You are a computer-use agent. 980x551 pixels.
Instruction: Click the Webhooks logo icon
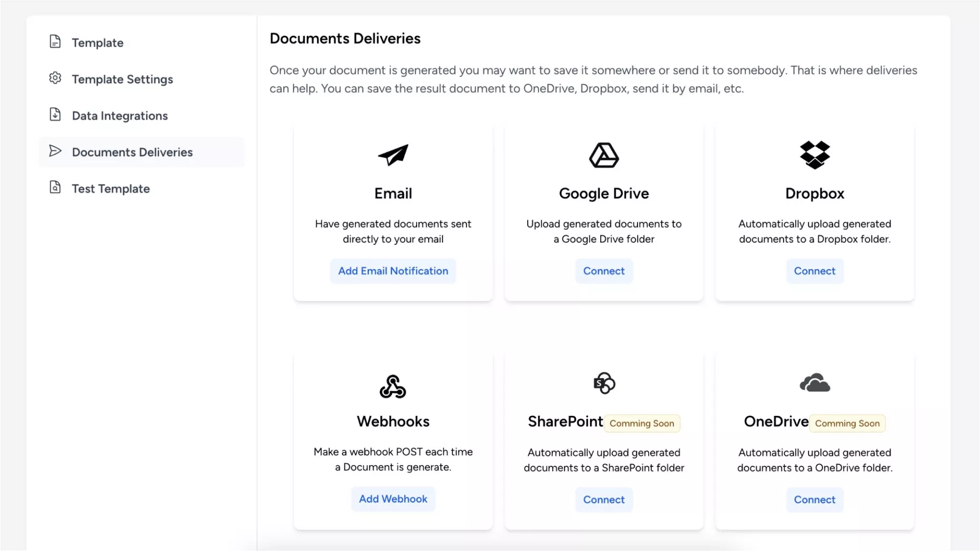(393, 386)
